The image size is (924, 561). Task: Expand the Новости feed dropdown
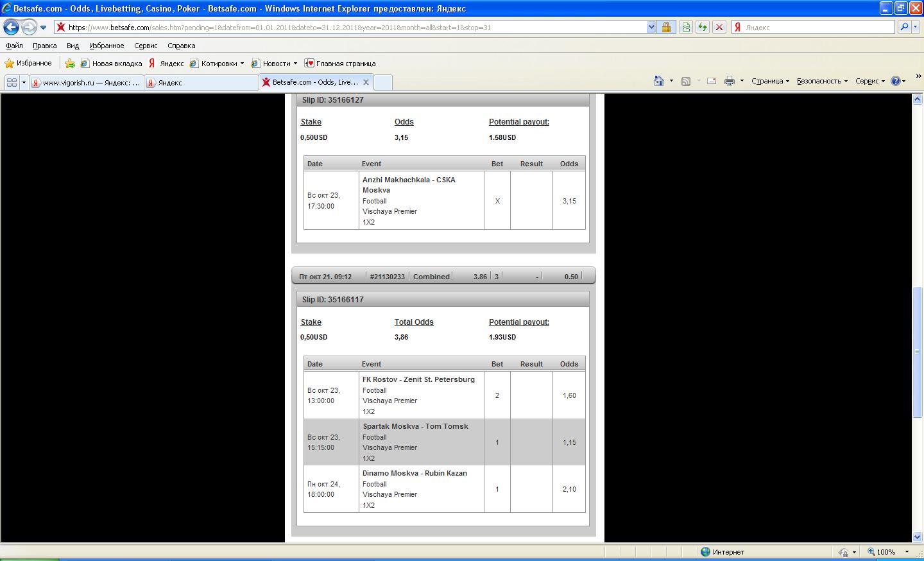tap(295, 64)
